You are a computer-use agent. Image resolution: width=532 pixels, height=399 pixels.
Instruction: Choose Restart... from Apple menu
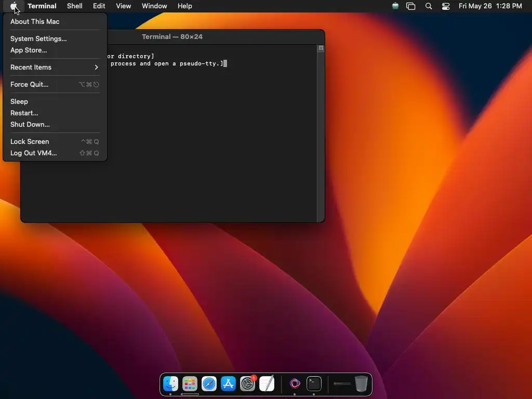pyautogui.click(x=55, y=113)
